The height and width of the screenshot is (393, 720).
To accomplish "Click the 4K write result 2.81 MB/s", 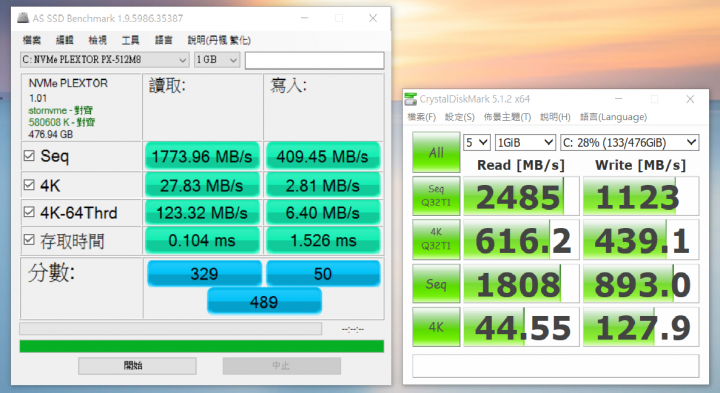I will click(x=322, y=185).
